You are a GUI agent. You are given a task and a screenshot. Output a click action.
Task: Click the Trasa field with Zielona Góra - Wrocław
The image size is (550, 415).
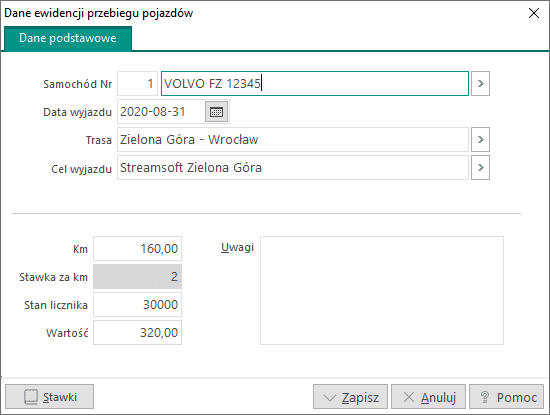[293, 140]
